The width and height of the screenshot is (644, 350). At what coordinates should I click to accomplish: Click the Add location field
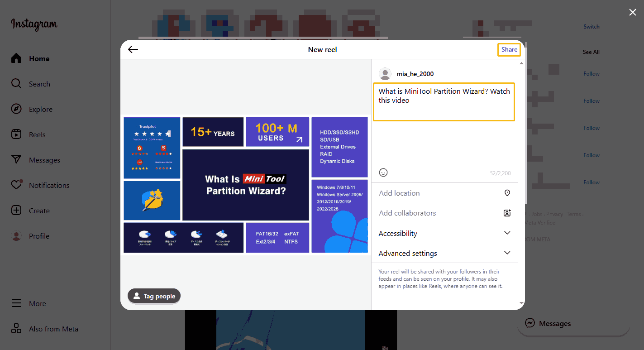(x=445, y=193)
